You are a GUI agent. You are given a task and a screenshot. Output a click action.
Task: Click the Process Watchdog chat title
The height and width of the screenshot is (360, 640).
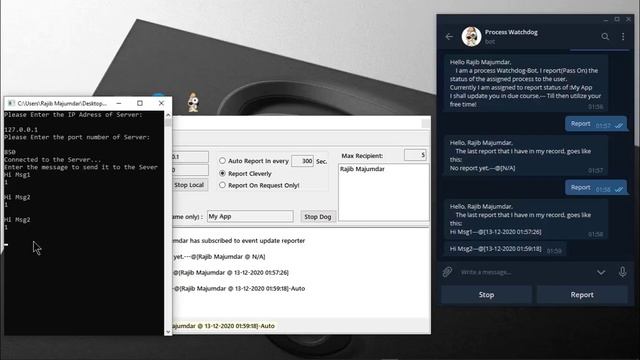(511, 32)
